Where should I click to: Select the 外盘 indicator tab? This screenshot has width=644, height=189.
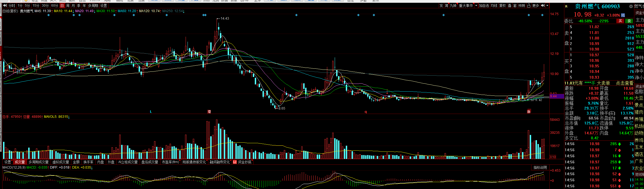[111, 162]
